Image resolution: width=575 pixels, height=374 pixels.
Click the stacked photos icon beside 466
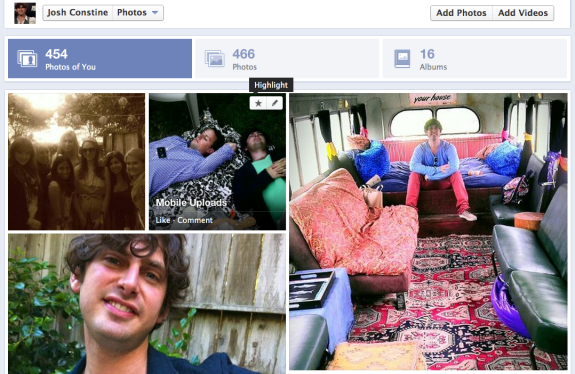tap(215, 58)
